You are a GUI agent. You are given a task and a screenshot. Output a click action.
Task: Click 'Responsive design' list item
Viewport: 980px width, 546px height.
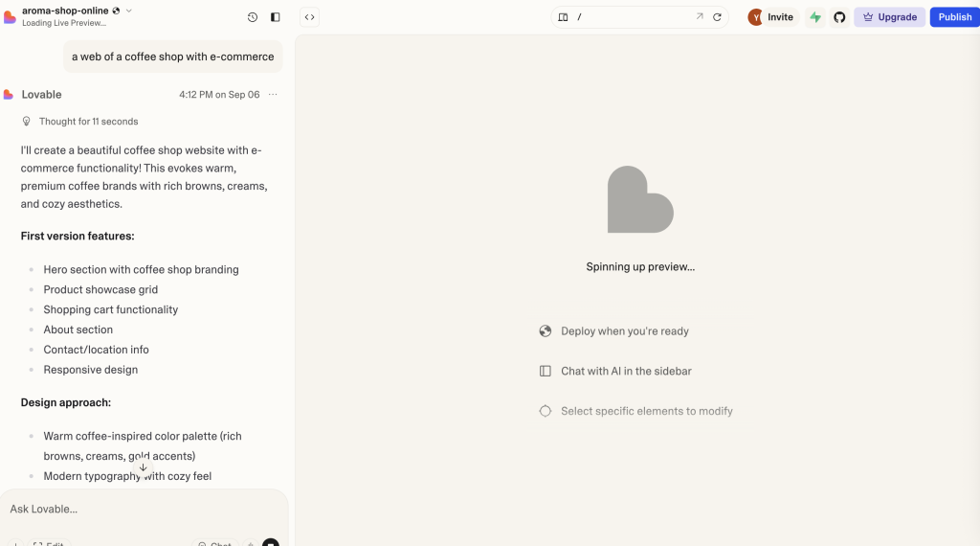(x=91, y=370)
